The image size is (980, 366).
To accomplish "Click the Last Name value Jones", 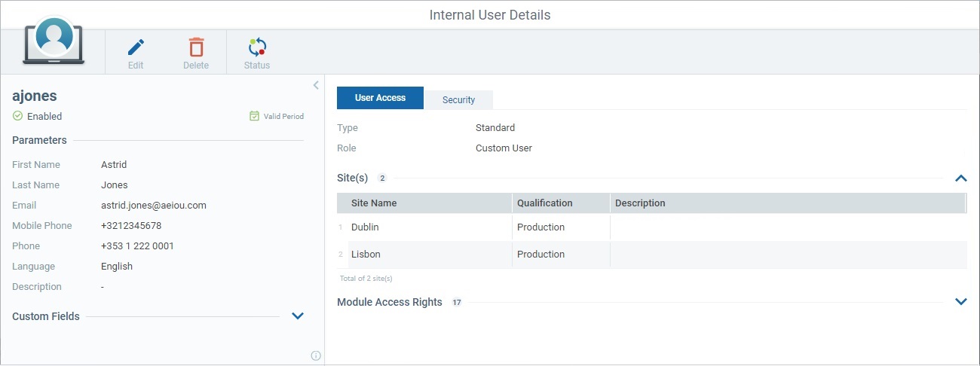I will point(115,185).
